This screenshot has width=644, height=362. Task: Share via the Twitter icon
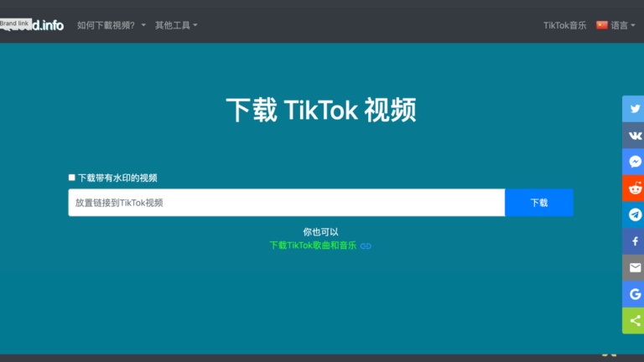(633, 109)
